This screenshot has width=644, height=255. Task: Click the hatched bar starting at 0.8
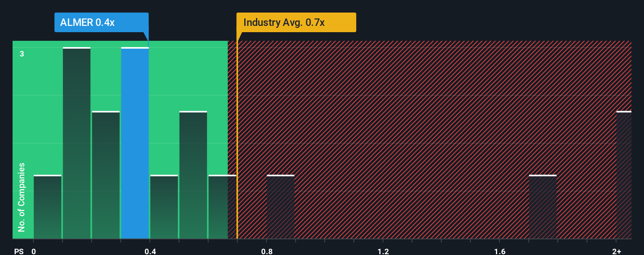pos(280,207)
